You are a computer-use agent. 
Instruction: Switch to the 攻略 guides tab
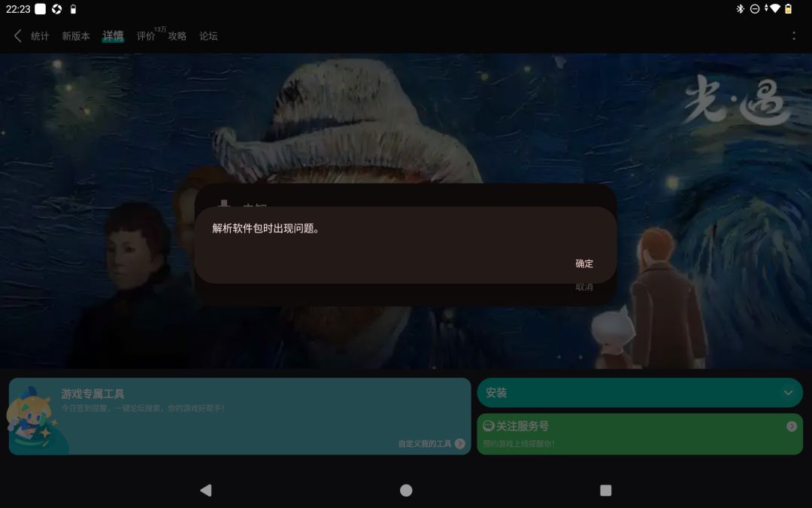pos(177,36)
